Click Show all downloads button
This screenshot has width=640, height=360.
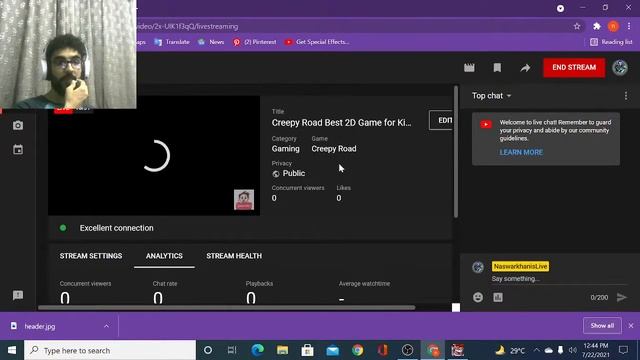pos(602,326)
